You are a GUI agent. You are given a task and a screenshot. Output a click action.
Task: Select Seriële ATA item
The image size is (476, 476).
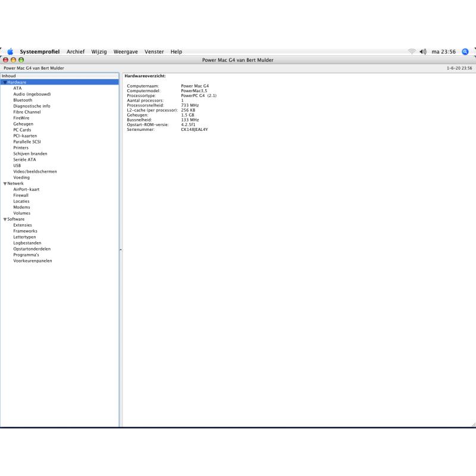24,159
